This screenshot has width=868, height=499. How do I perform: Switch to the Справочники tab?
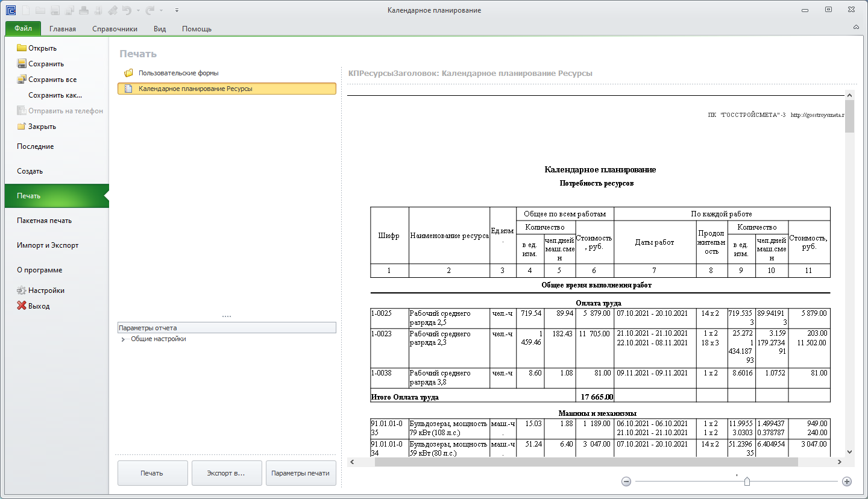(x=115, y=29)
